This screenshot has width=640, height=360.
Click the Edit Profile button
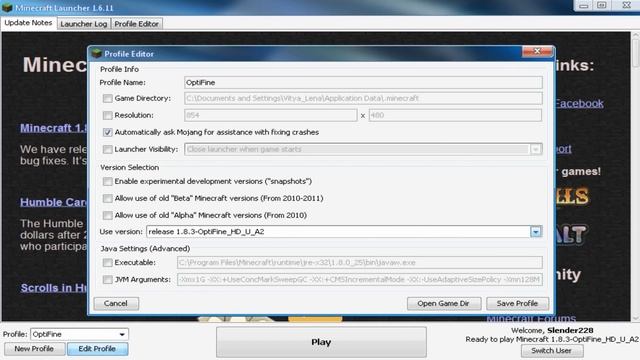(97, 349)
